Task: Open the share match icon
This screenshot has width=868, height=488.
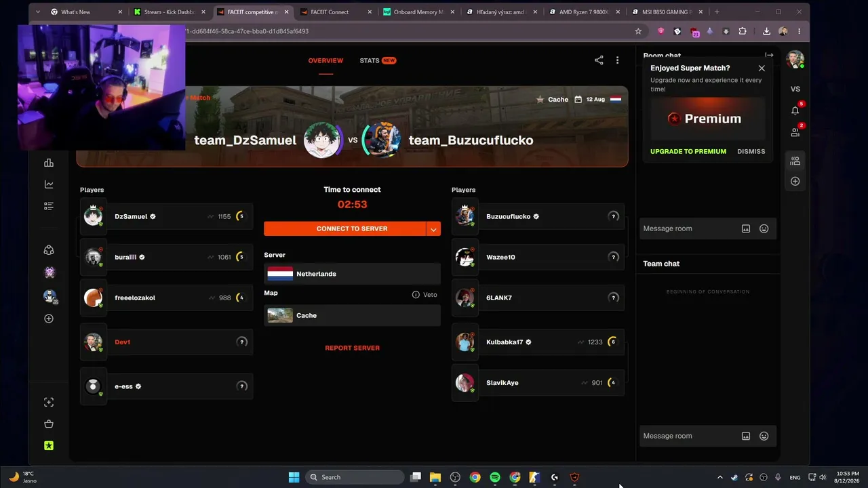Action: tap(599, 60)
